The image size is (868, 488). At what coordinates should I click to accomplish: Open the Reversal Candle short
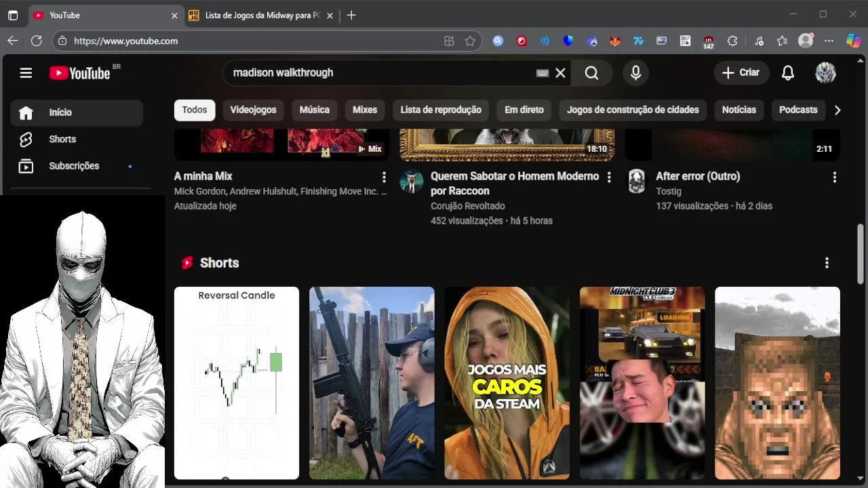(x=237, y=383)
